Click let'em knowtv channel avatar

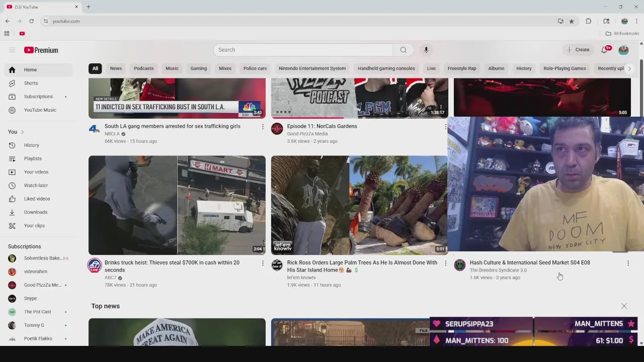(277, 265)
